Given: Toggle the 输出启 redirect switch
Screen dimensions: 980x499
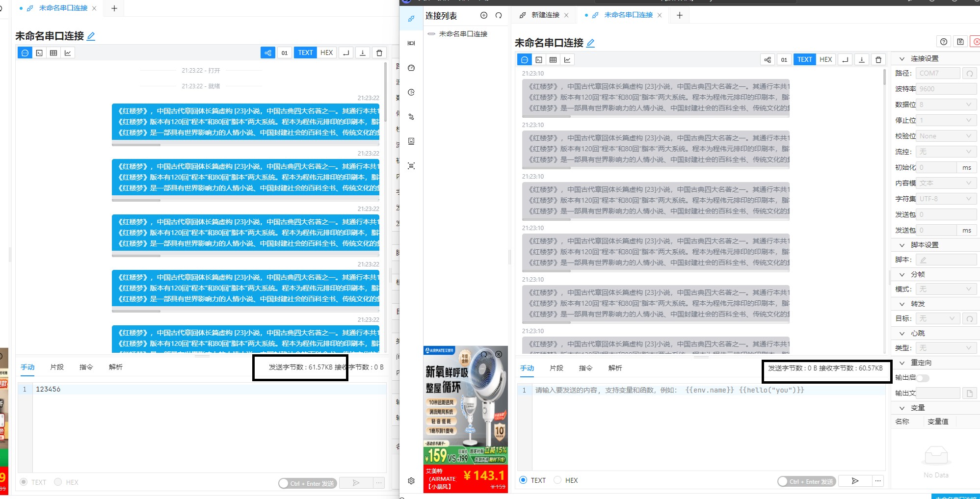Looking at the screenshot, I should pyautogui.click(x=923, y=378).
